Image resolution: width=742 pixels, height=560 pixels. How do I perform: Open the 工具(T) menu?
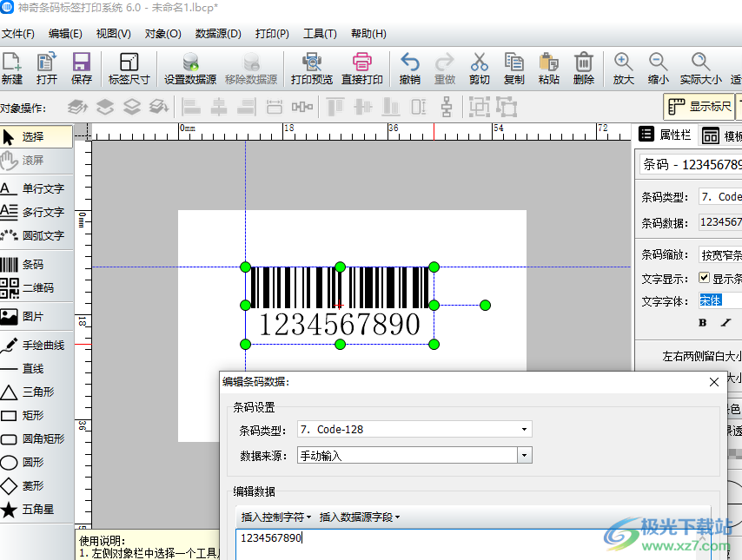point(320,34)
